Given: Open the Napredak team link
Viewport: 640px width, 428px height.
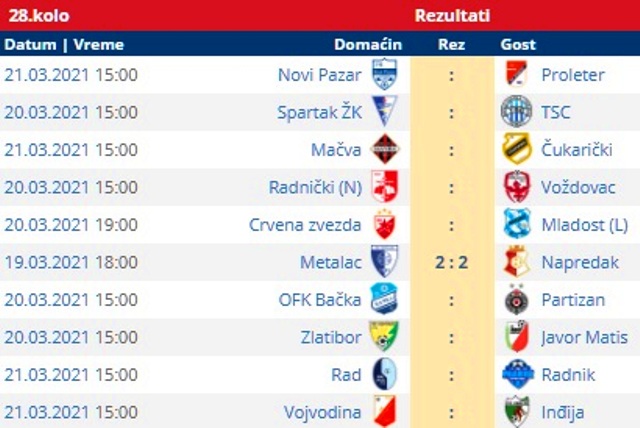Looking at the screenshot, I should pos(580,262).
